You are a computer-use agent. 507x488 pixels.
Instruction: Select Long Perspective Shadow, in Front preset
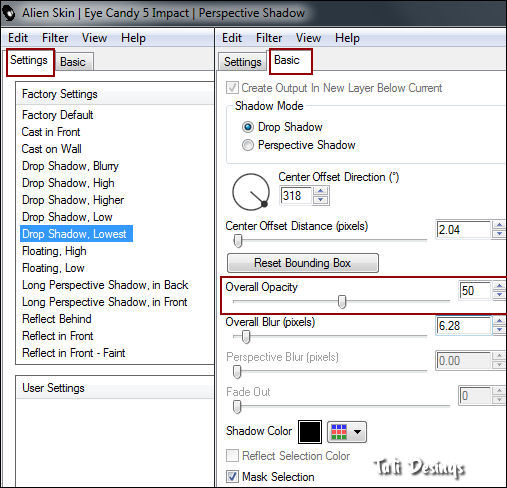(104, 302)
